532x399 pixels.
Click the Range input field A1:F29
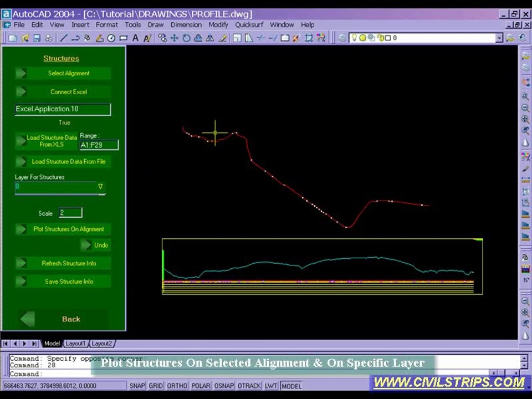click(99, 145)
